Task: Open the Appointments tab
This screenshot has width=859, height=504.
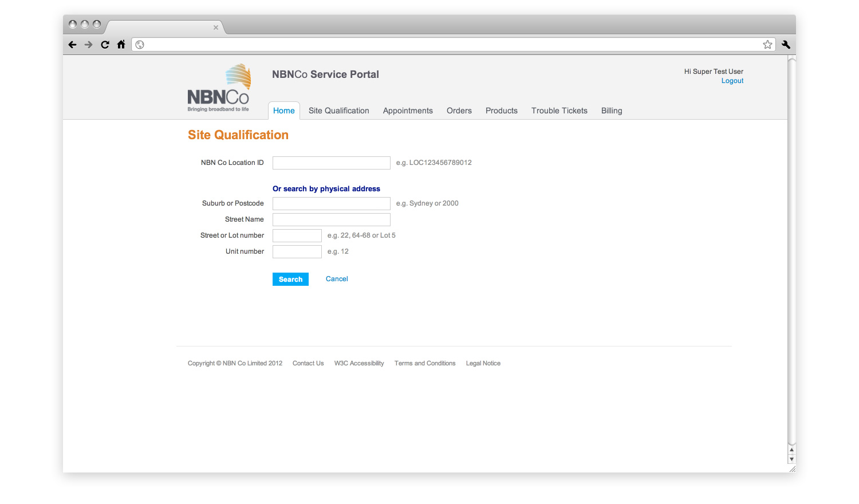Action: 408,111
